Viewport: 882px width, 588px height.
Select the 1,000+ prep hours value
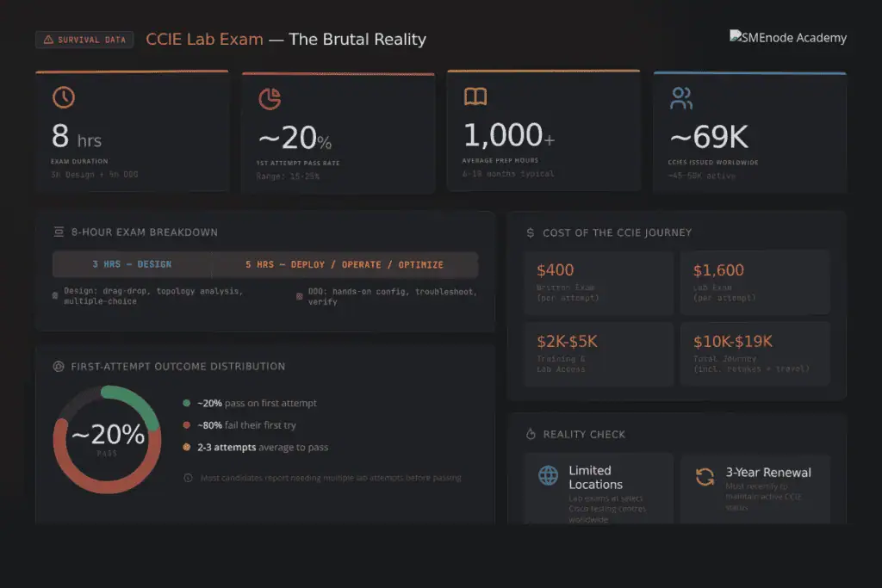click(508, 135)
